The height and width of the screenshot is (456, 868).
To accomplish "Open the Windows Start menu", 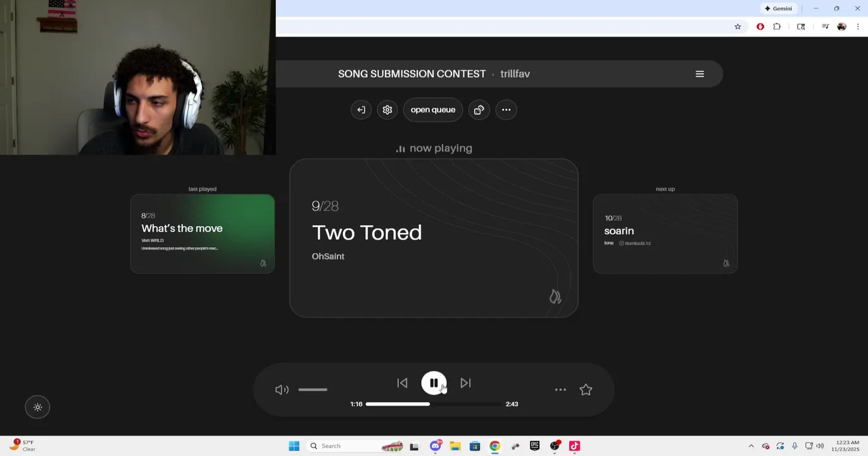I will [294, 446].
